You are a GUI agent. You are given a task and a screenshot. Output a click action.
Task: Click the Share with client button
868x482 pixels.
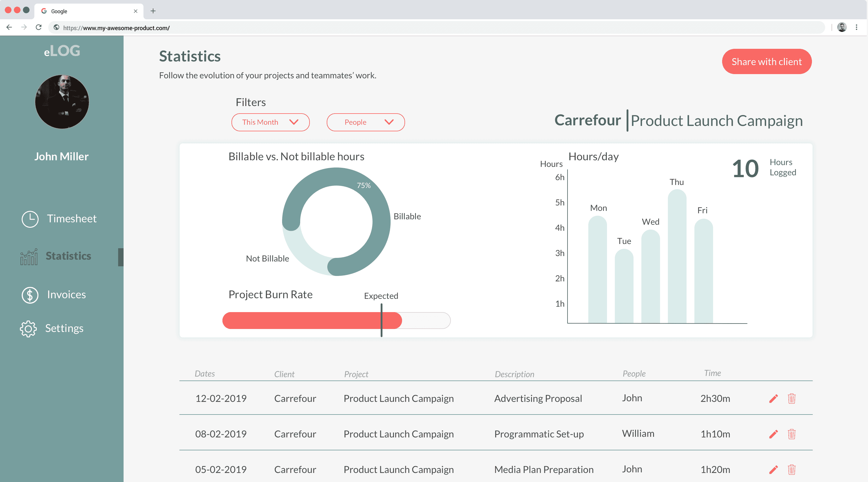click(x=766, y=62)
